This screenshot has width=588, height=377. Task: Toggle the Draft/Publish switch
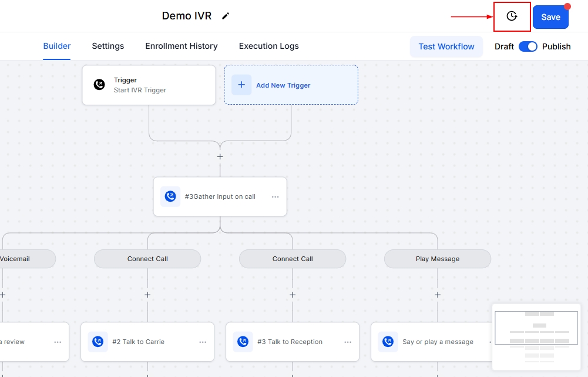527,46
